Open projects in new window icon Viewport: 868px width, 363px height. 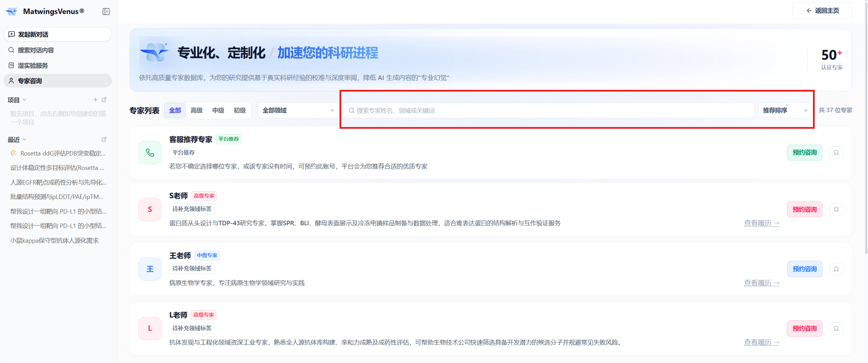click(x=104, y=100)
